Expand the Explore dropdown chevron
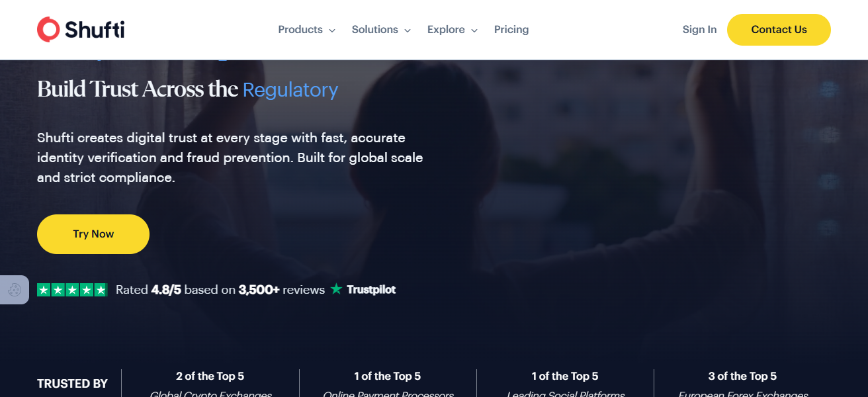 (x=474, y=30)
